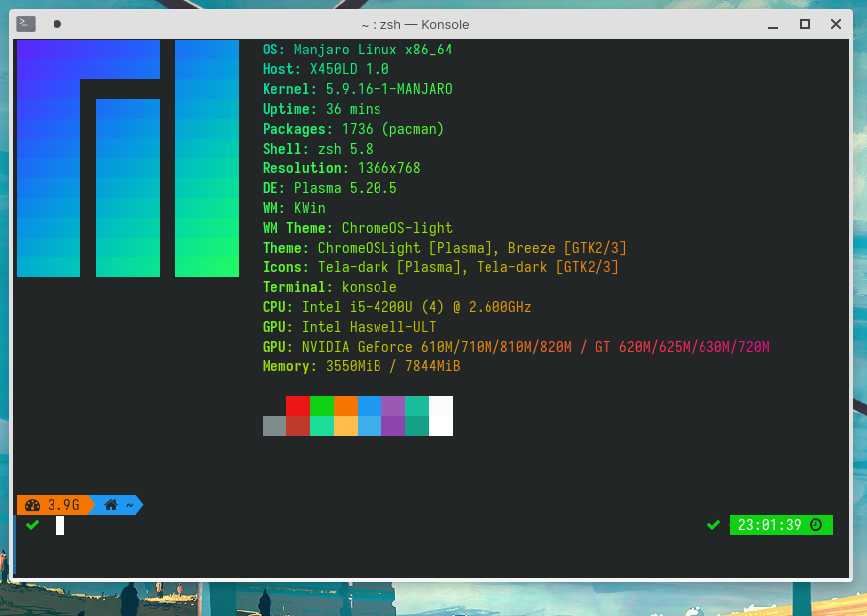
Task: Click the Konsole terminal icon in title bar
Action: [x=26, y=23]
